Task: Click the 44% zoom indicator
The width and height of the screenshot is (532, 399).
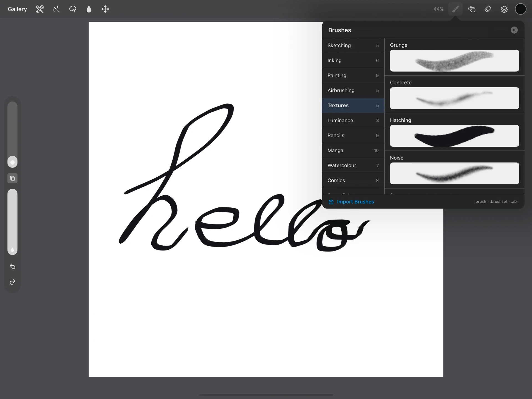Action: [x=438, y=9]
